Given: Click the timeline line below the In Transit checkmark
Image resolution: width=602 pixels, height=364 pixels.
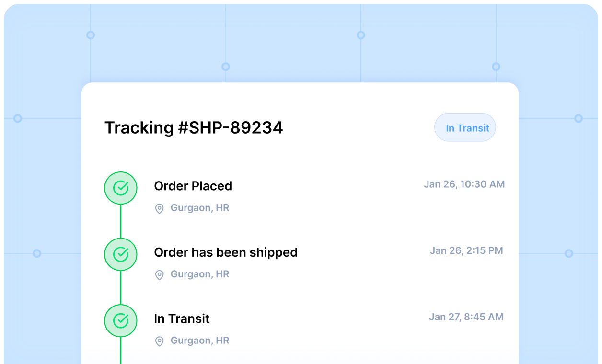Looking at the screenshot, I should 121,351.
